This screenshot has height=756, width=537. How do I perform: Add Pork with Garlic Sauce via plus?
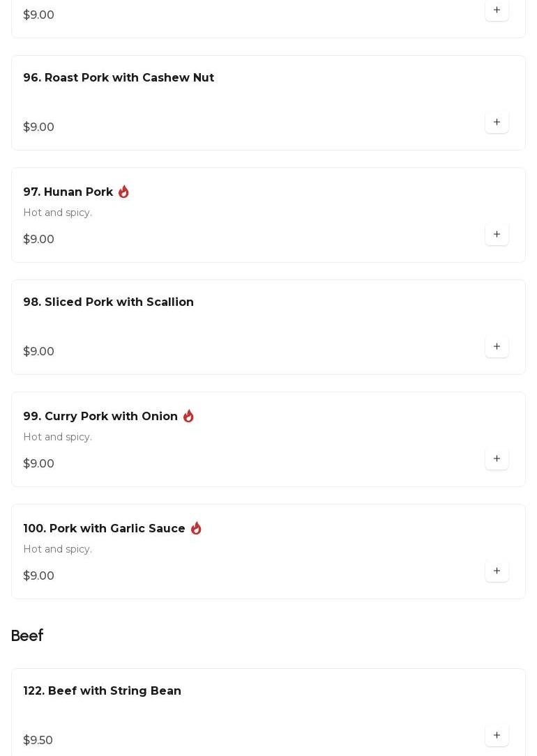pyautogui.click(x=497, y=571)
